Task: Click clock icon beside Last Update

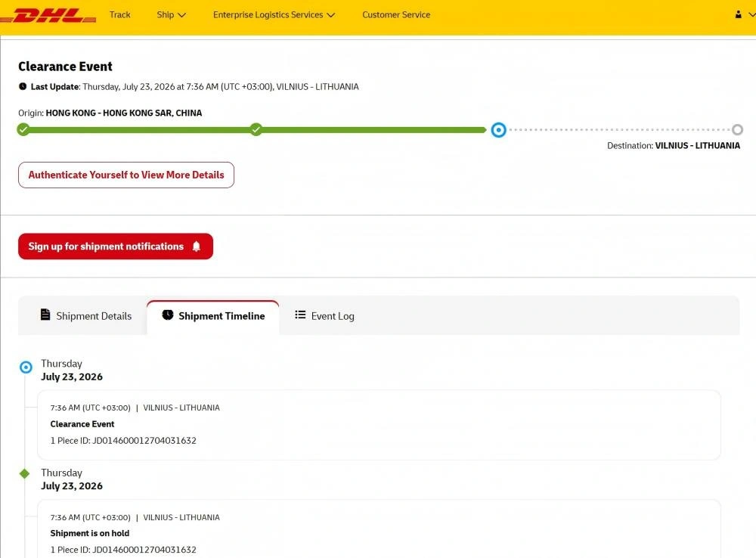Action: click(x=23, y=86)
